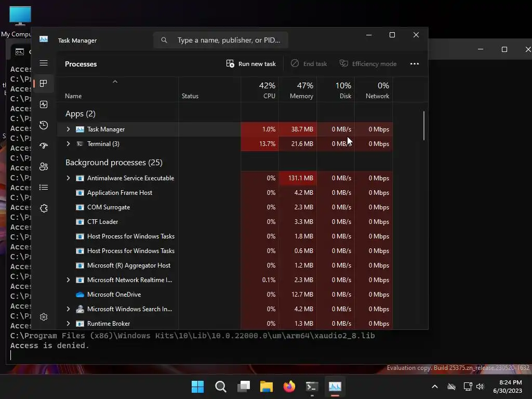
Task: Select the 1.8 MB Host Process for Windows Tasks
Action: coord(224,236)
